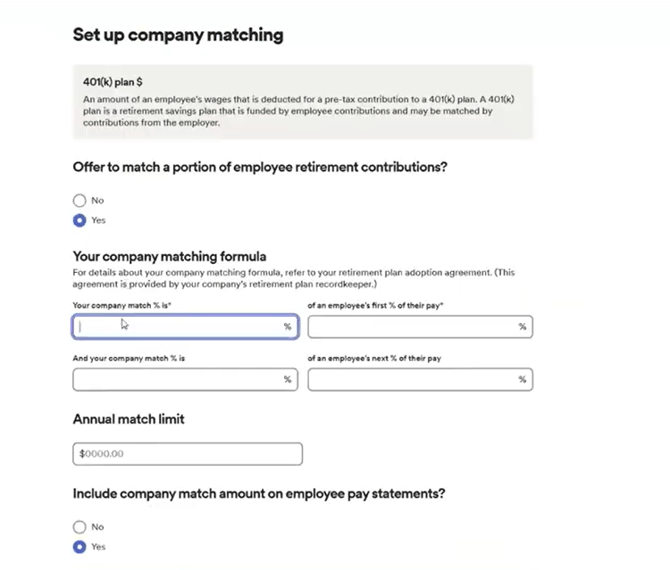Click the 'And your company match % is' label
670x570 pixels.
point(130,356)
